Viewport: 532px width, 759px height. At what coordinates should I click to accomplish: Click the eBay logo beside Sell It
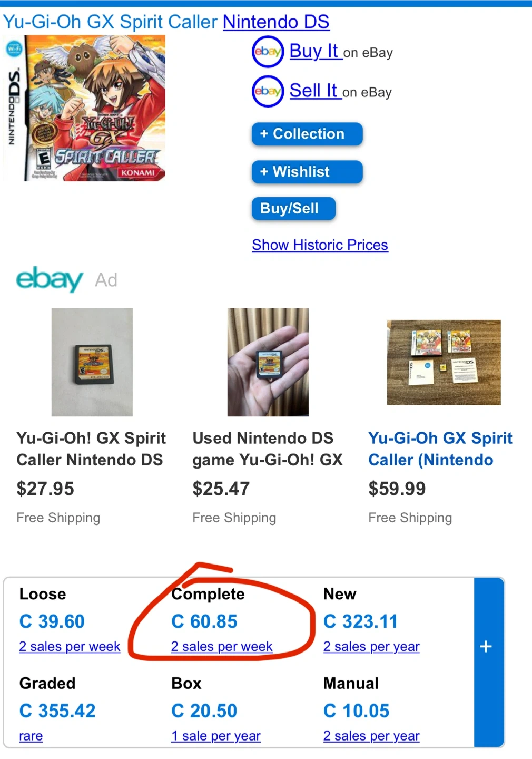coord(268,91)
